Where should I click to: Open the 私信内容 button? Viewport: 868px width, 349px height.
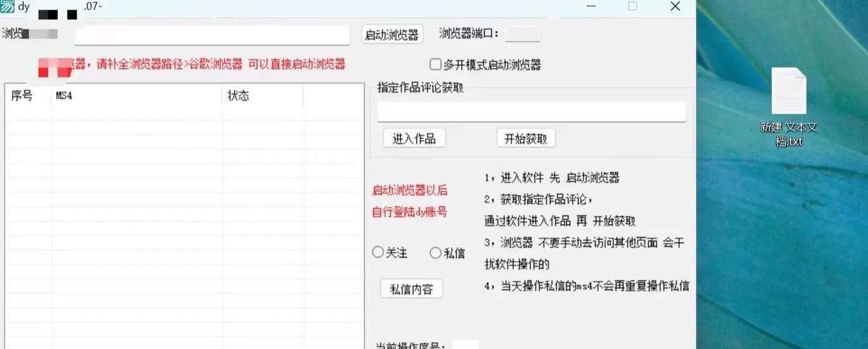coord(412,289)
